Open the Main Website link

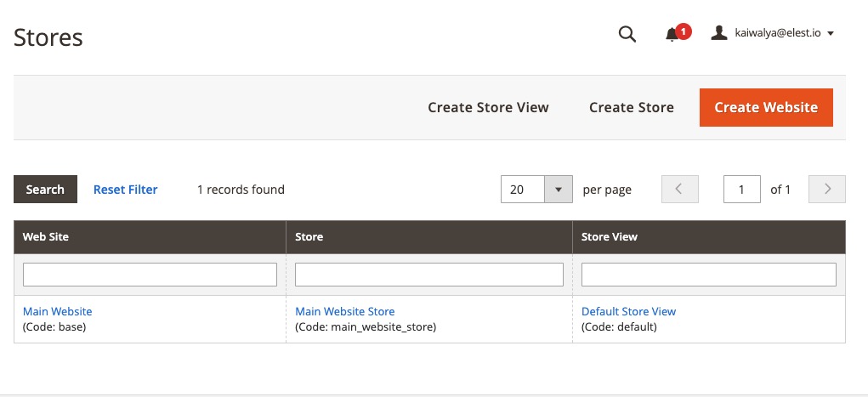[x=58, y=312]
